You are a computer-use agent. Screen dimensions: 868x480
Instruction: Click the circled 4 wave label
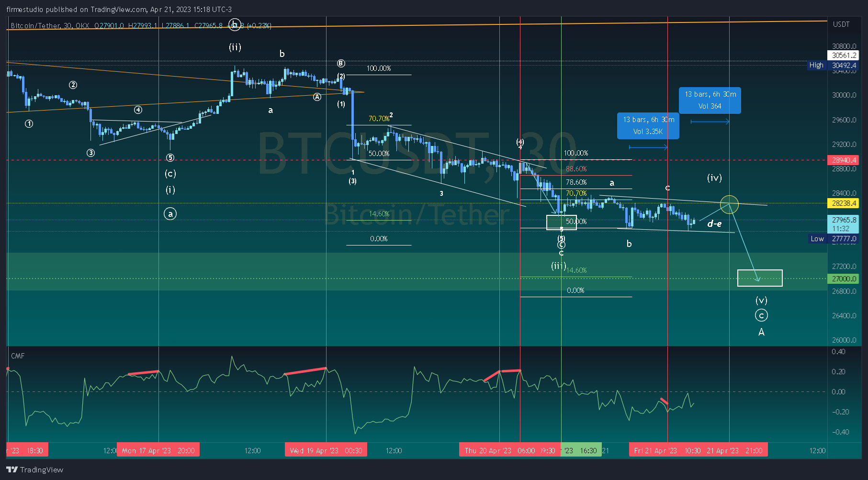pos(138,110)
